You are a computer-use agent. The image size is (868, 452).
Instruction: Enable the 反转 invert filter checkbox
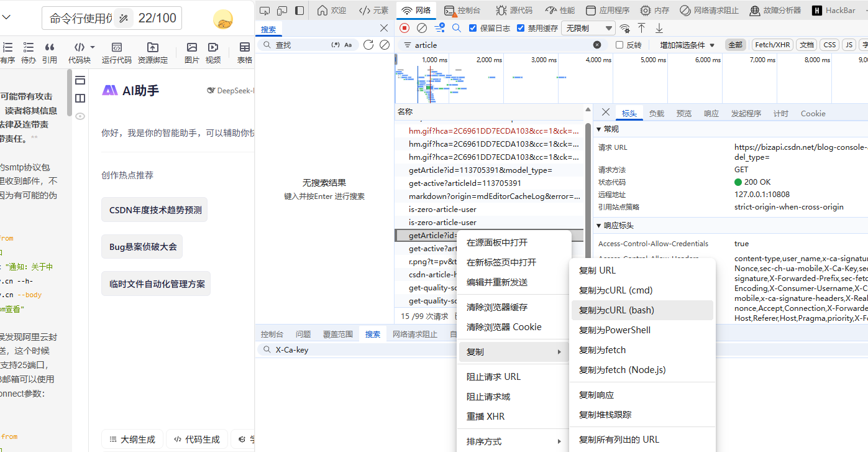click(x=619, y=44)
